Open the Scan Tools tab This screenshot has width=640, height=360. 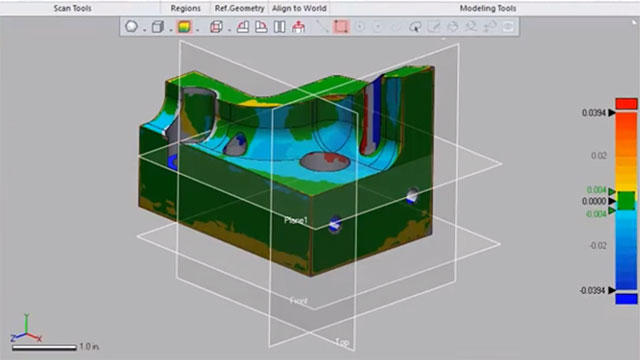point(73,8)
